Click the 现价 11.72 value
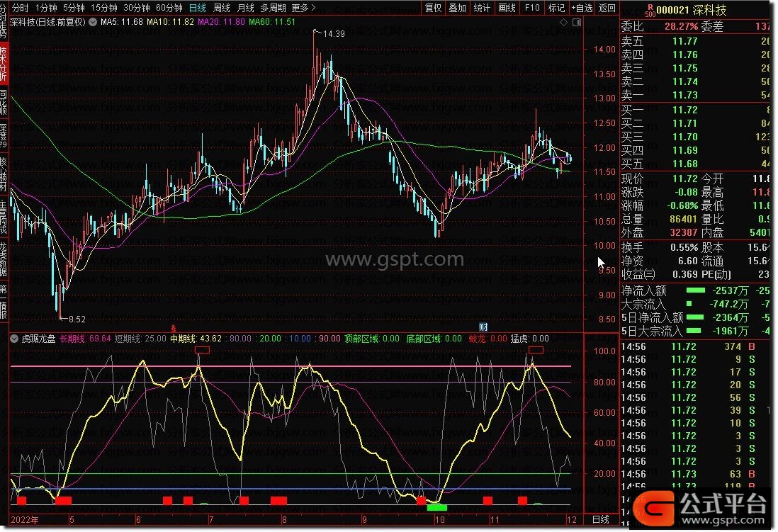The height and width of the screenshot is (532, 778). coord(684,179)
